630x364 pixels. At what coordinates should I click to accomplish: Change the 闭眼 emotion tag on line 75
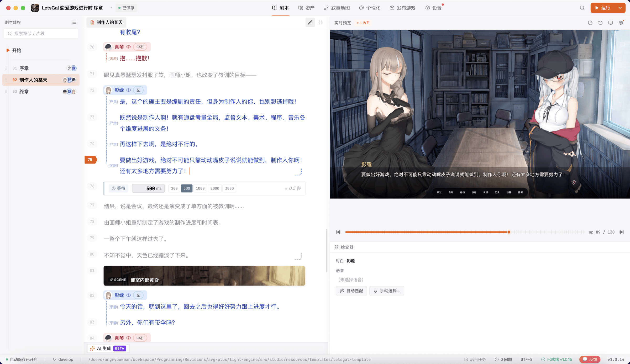(113, 166)
